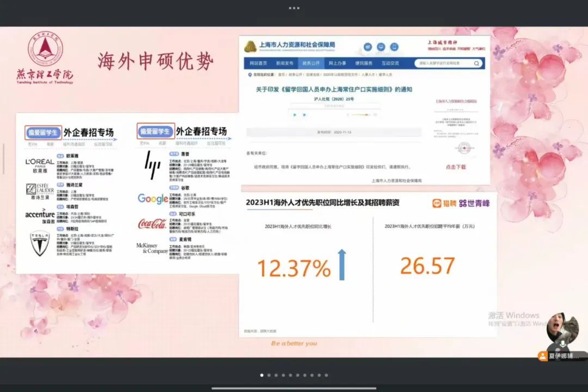The height and width of the screenshot is (392, 588).
Task: Select the highlighted 政务公开 nav tab
Action: (311, 63)
